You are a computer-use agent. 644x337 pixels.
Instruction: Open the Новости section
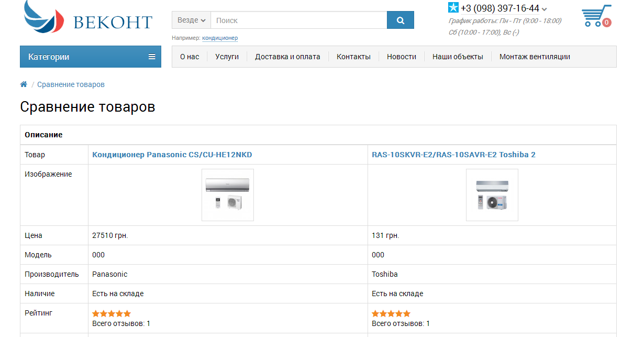tap(402, 57)
